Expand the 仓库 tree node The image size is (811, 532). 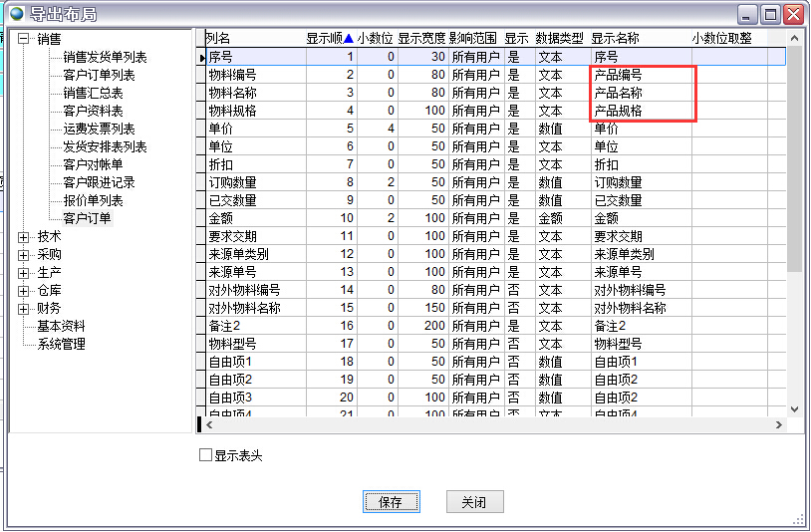[24, 290]
